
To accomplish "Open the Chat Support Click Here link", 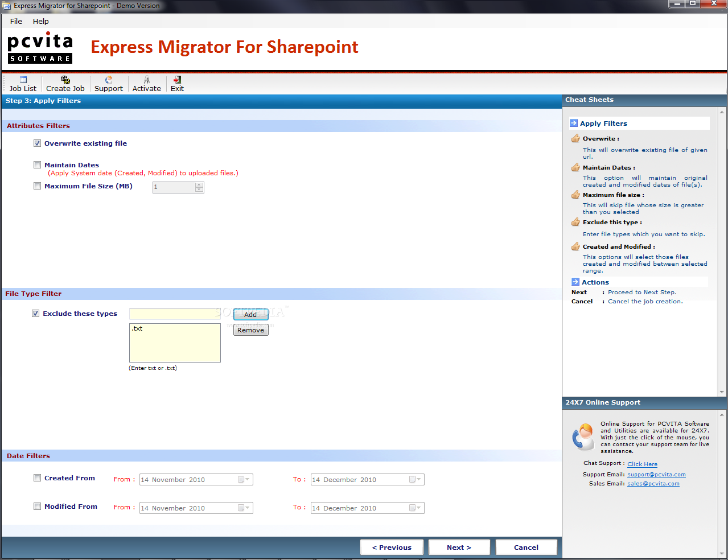I will pos(642,464).
